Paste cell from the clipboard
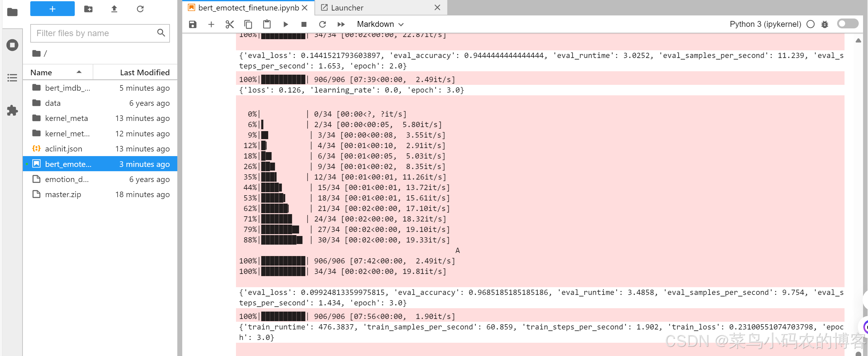Screen dimensions: 868x356 (267, 24)
